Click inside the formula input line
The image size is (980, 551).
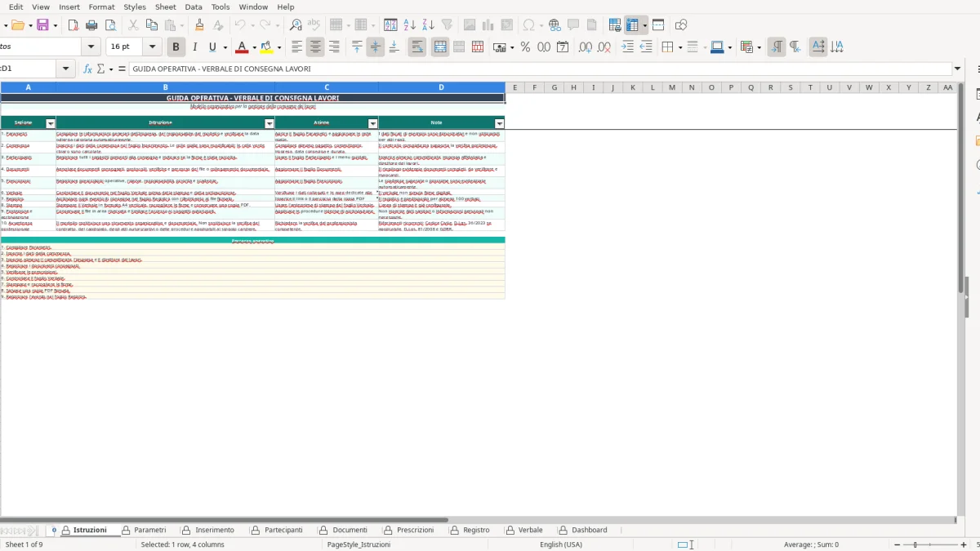539,69
